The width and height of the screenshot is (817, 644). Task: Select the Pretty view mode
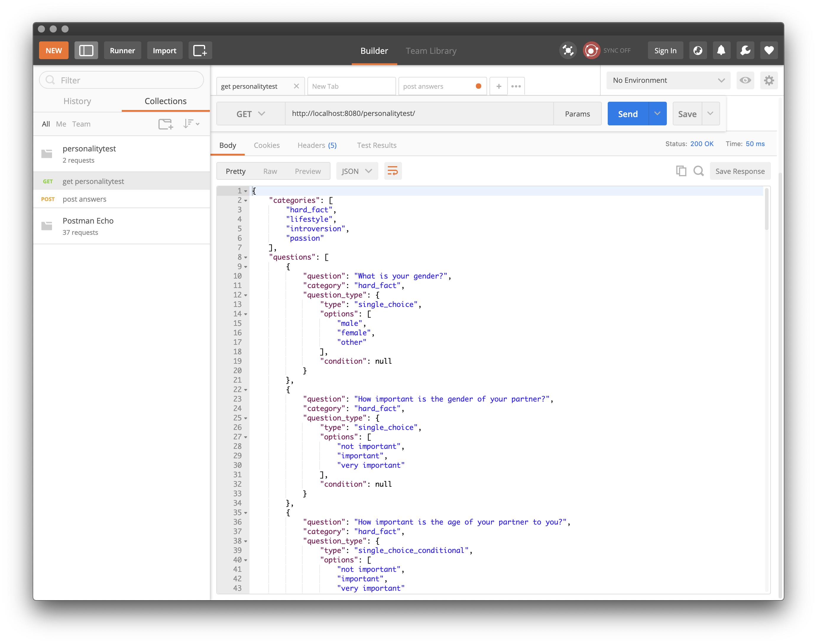[236, 171]
